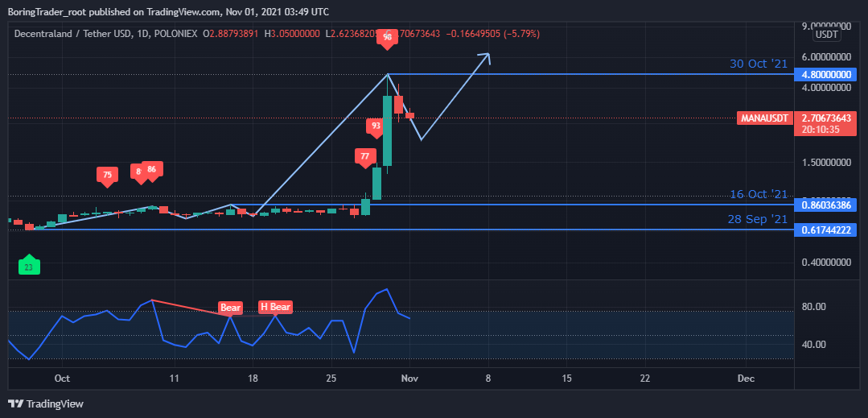Click the H Bear divergence label
This screenshot has width=868, height=418.
(275, 307)
